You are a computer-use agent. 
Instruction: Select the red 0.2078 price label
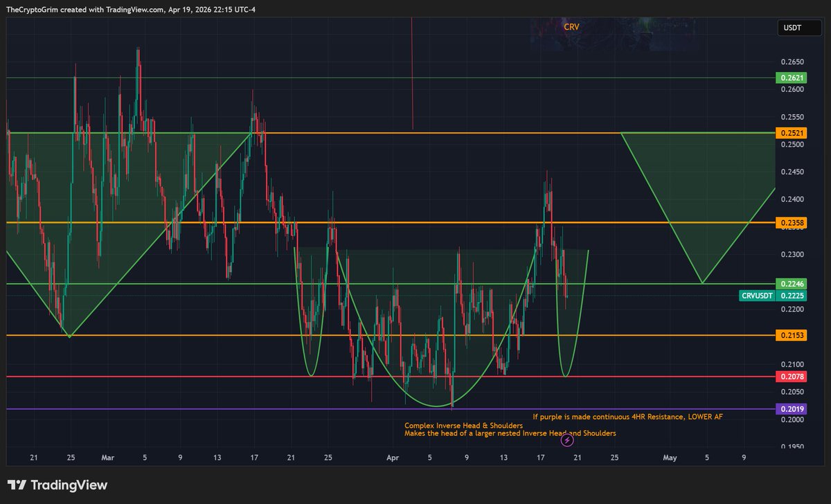tap(792, 377)
